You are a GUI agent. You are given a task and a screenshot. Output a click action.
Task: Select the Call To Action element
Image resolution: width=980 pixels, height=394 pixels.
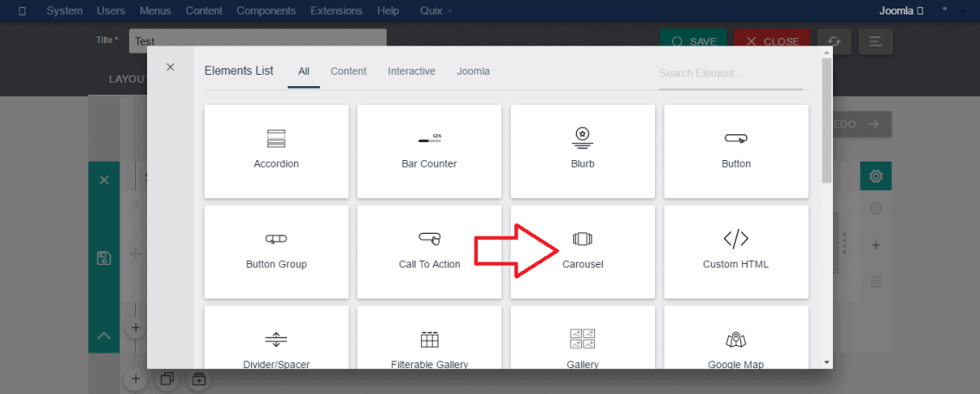coord(429,251)
